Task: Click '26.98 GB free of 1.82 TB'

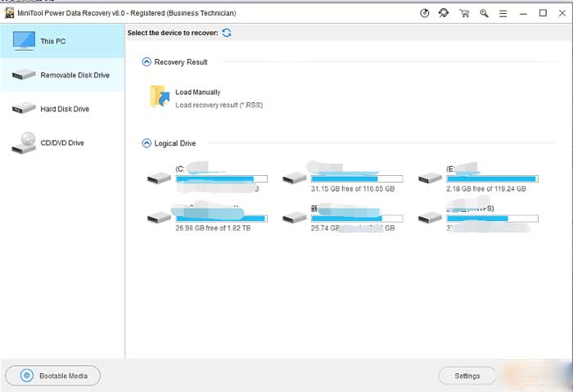Action: 213,228
